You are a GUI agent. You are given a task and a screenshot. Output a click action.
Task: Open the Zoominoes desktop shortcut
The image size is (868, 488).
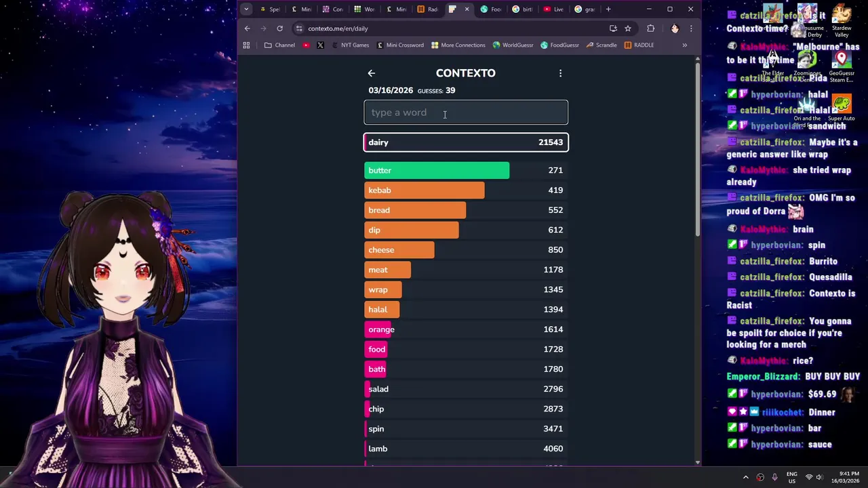tap(807, 66)
